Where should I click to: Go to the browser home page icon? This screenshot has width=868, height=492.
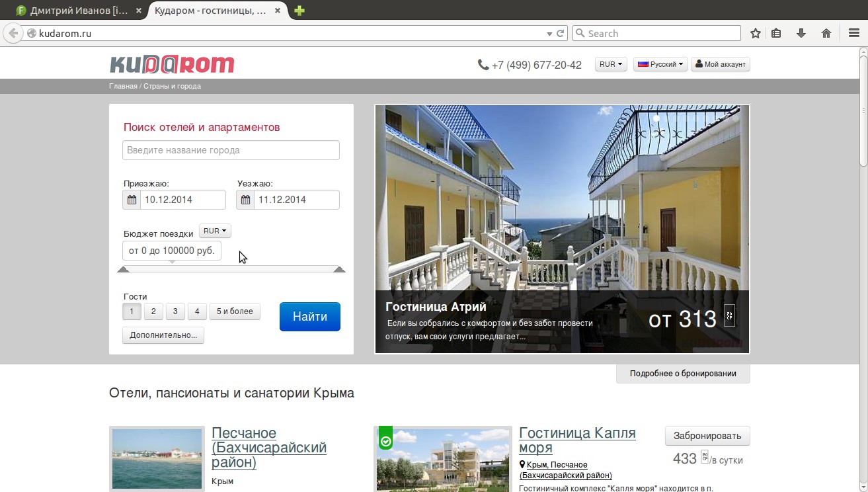click(826, 33)
